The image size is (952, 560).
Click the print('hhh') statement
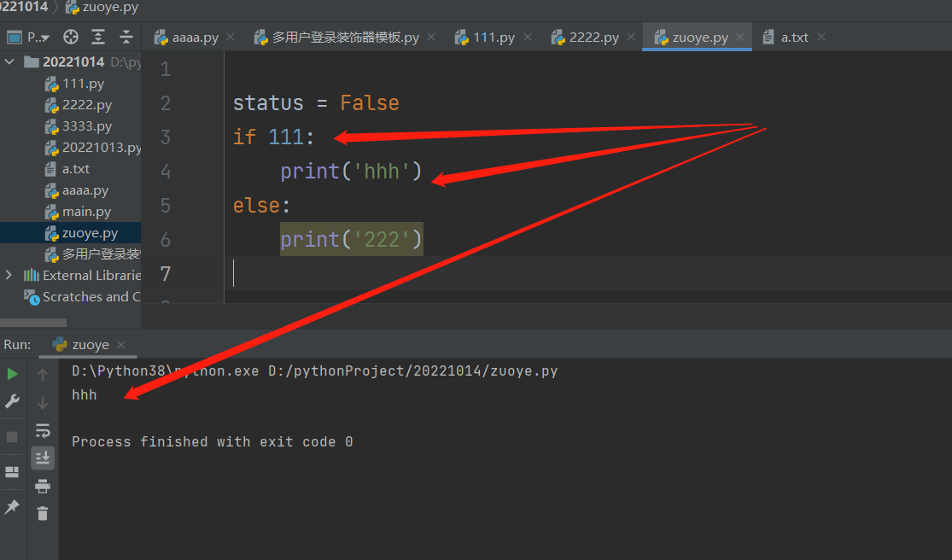[x=351, y=171]
